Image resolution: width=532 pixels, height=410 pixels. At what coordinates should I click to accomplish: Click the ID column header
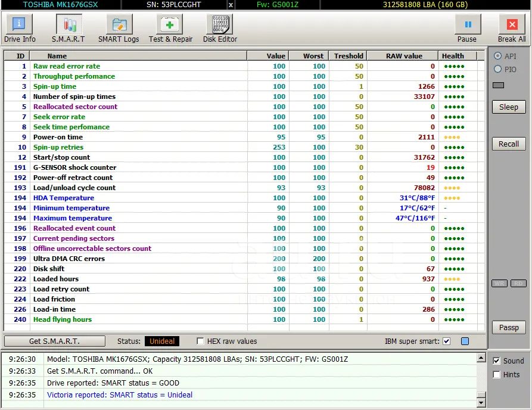pos(17,56)
